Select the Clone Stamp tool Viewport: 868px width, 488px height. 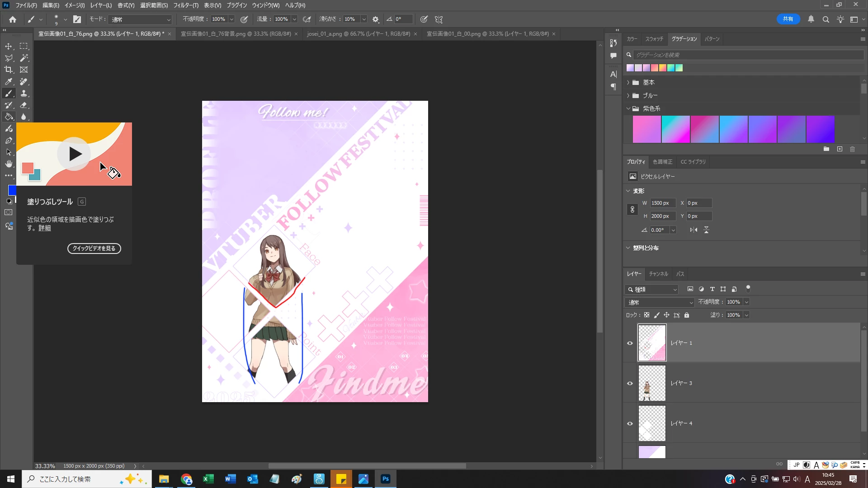click(24, 94)
